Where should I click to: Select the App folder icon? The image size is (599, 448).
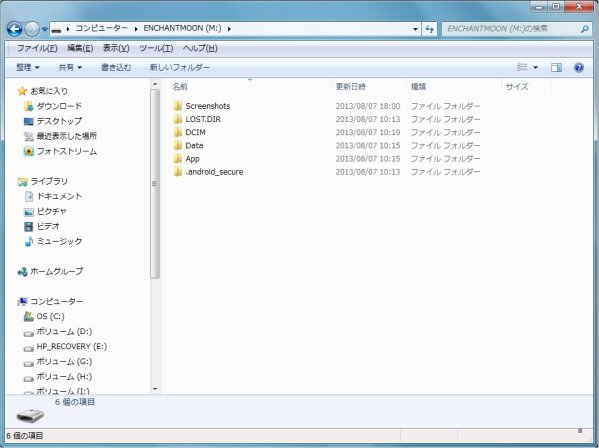[178, 158]
